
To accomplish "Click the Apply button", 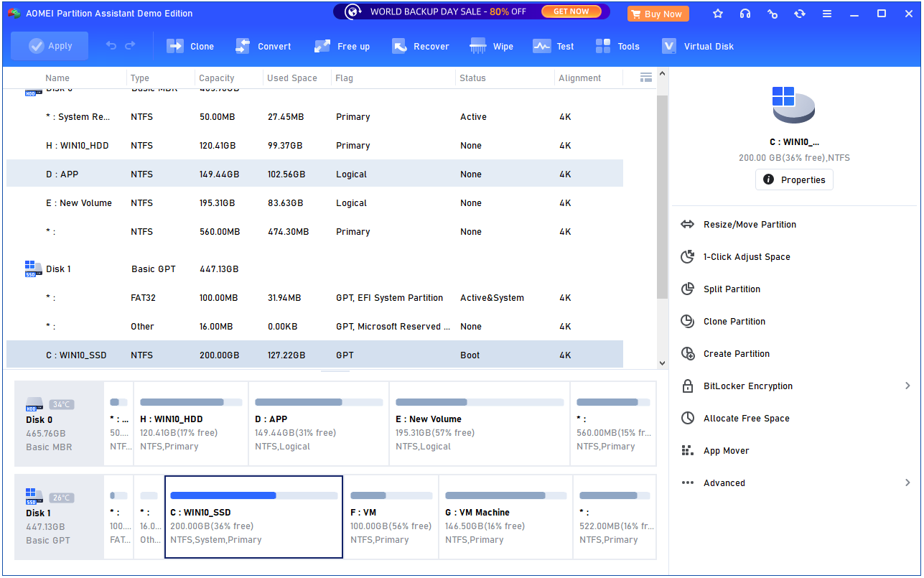I will [50, 46].
